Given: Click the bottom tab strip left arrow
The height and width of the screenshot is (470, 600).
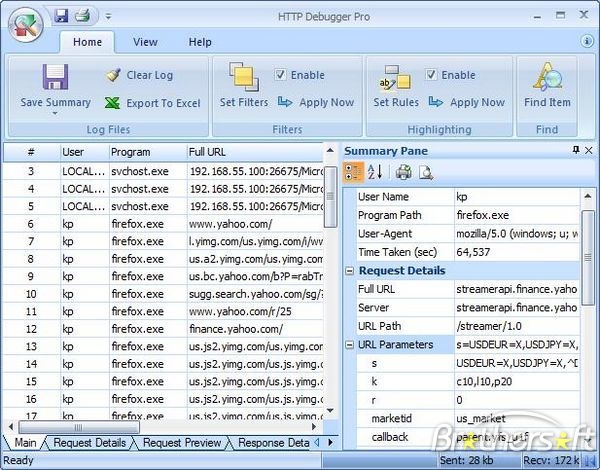Looking at the screenshot, I should point(317,443).
